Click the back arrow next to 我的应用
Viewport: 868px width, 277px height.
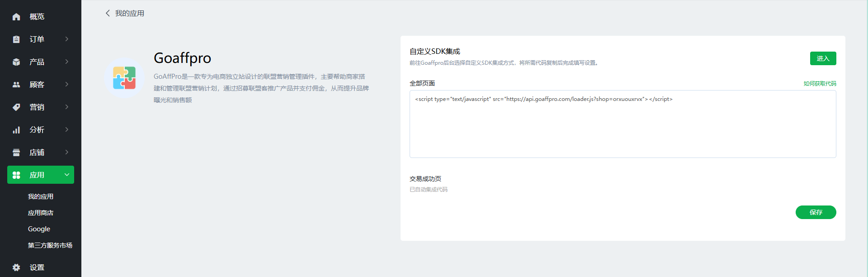coord(108,13)
